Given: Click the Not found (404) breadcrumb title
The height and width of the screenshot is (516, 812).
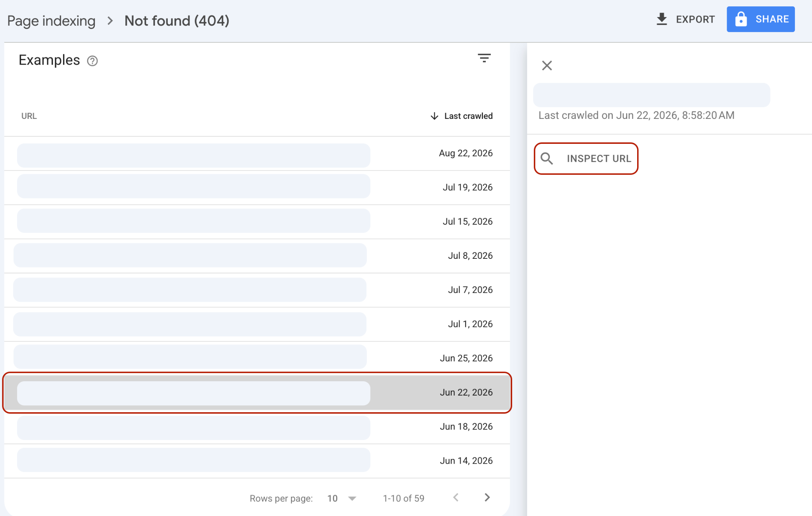Looking at the screenshot, I should coord(177,21).
